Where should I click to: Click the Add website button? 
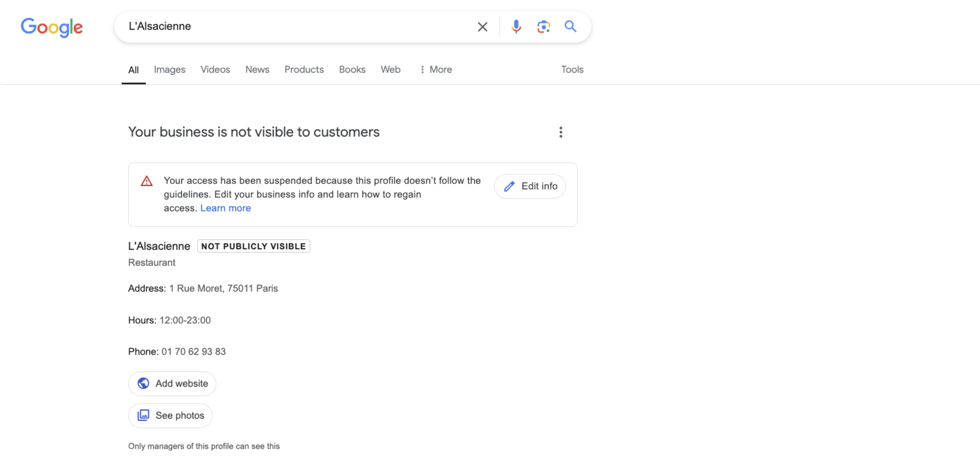[x=172, y=384]
